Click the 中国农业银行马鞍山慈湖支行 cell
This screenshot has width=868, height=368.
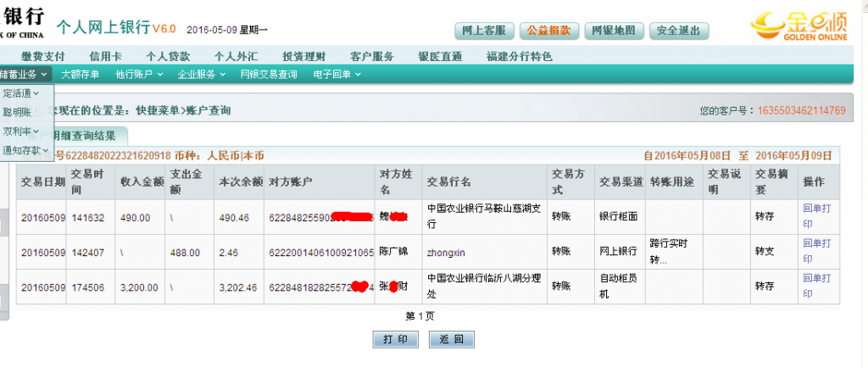pyautogui.click(x=484, y=216)
